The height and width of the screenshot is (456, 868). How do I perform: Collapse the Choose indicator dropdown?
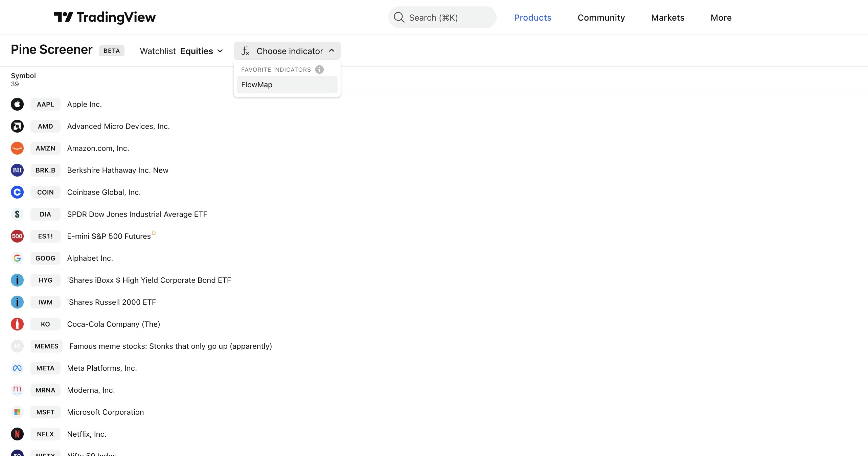click(287, 51)
